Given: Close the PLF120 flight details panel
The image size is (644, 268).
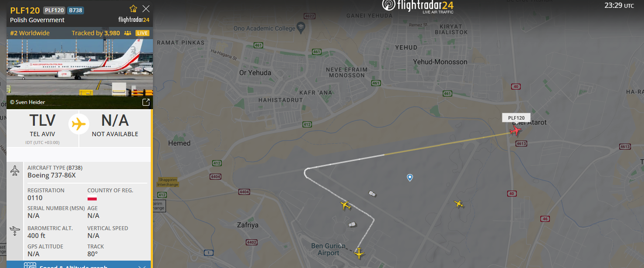Looking at the screenshot, I should [146, 9].
